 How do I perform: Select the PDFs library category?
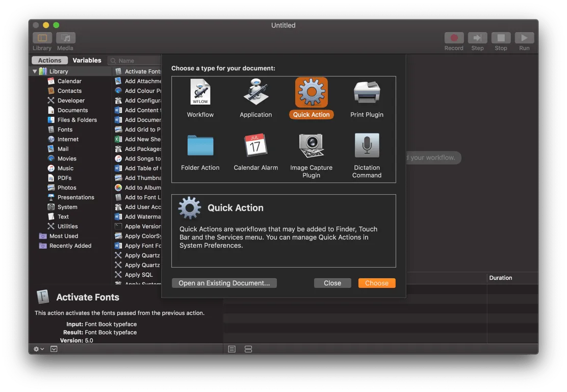click(x=64, y=178)
